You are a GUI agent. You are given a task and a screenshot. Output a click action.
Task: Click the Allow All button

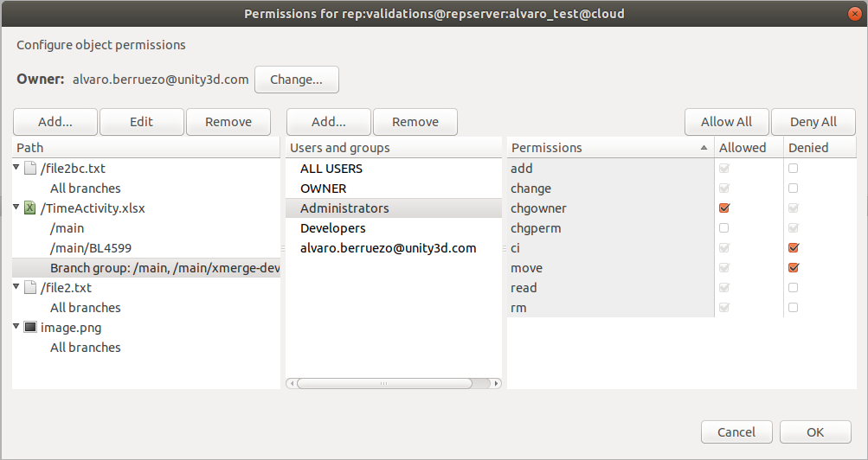pyautogui.click(x=726, y=122)
